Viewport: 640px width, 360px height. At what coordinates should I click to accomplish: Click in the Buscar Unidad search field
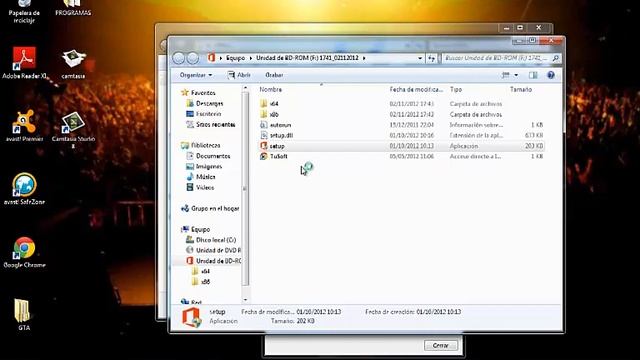pos(496,58)
